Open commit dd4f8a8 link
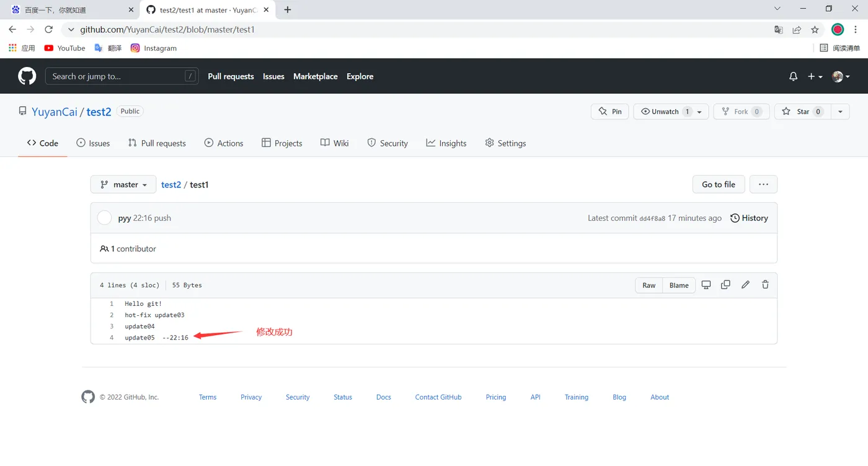Image resolution: width=868 pixels, height=466 pixels. 652,218
